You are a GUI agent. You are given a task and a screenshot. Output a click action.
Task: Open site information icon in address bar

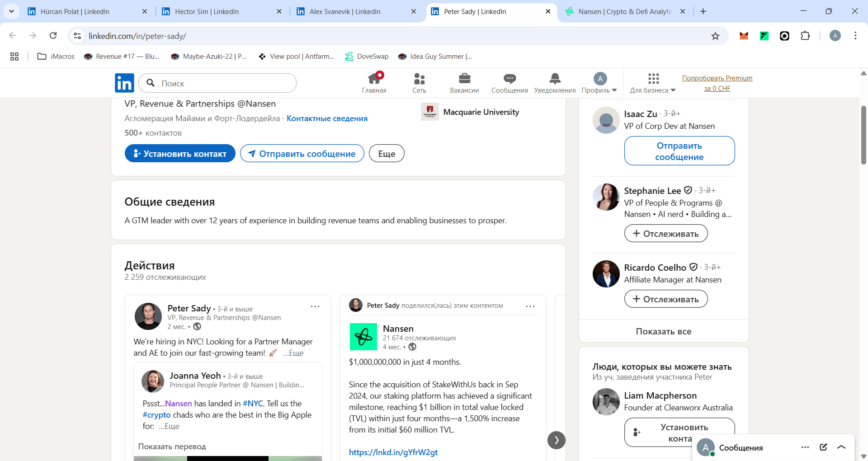78,36
